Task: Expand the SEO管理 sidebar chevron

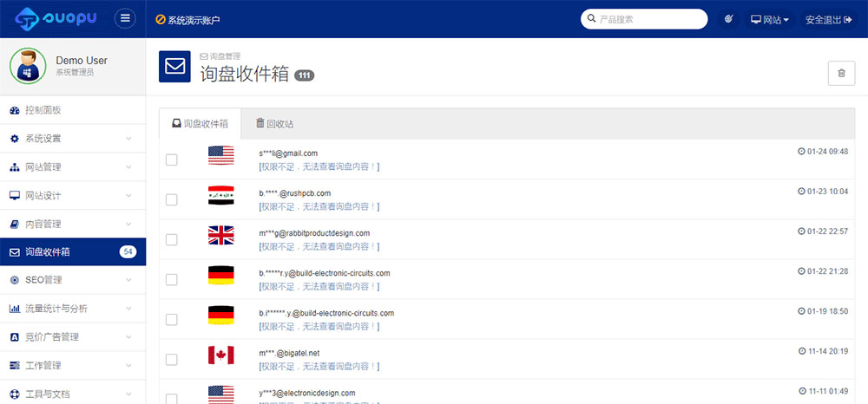Action: point(128,281)
